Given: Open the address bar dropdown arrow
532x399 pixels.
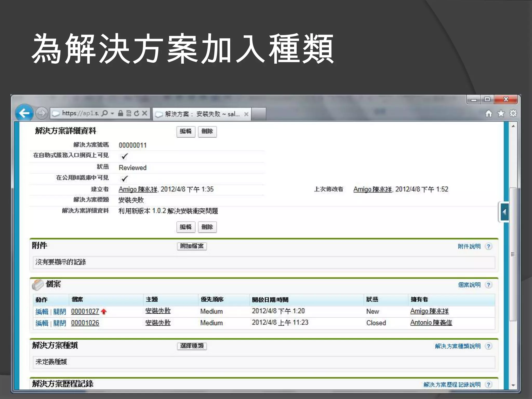Looking at the screenshot, I should click(x=112, y=114).
